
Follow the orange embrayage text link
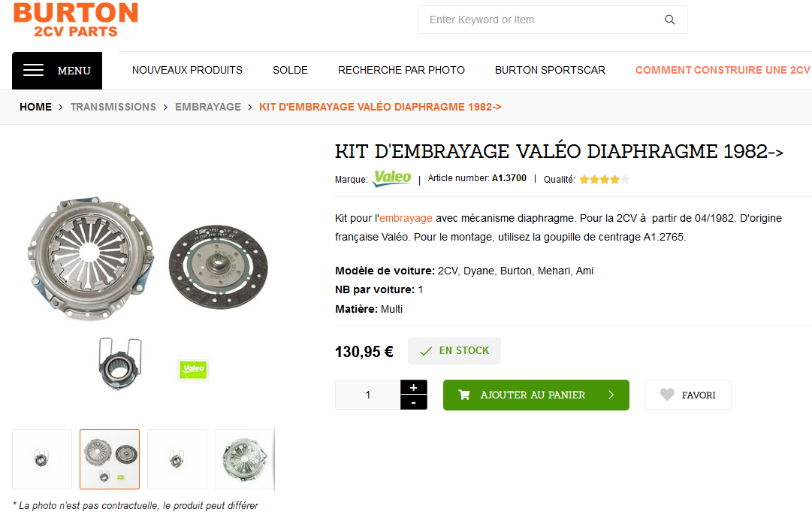pyautogui.click(x=406, y=218)
